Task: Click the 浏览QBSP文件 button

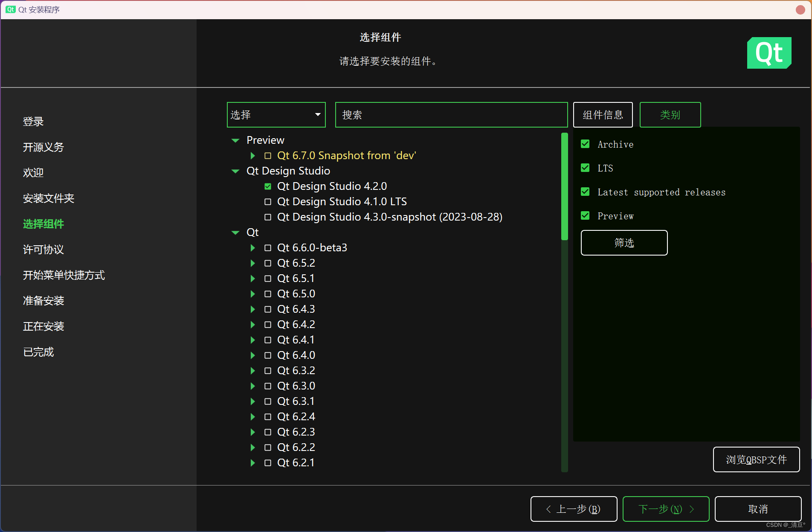Action: 756,459
